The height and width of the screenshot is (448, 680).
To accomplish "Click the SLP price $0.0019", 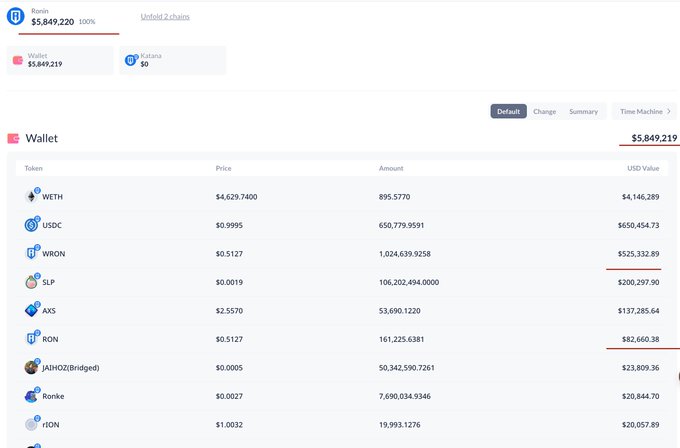I will [x=229, y=282].
